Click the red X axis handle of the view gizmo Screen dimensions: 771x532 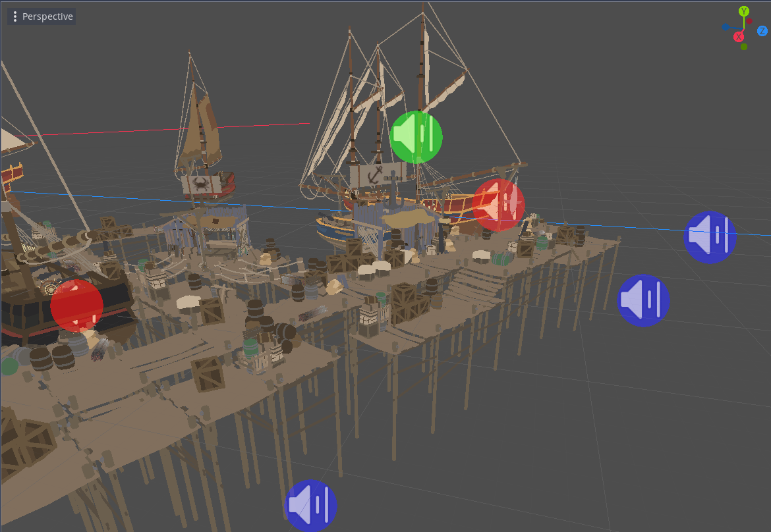(x=739, y=37)
